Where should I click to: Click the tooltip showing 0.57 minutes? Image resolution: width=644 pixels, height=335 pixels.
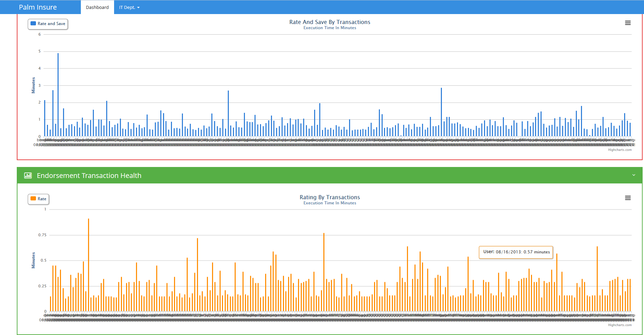pyautogui.click(x=516, y=252)
